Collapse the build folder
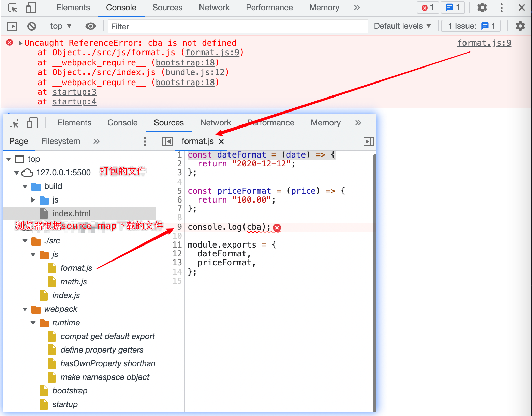 pyautogui.click(x=25, y=186)
